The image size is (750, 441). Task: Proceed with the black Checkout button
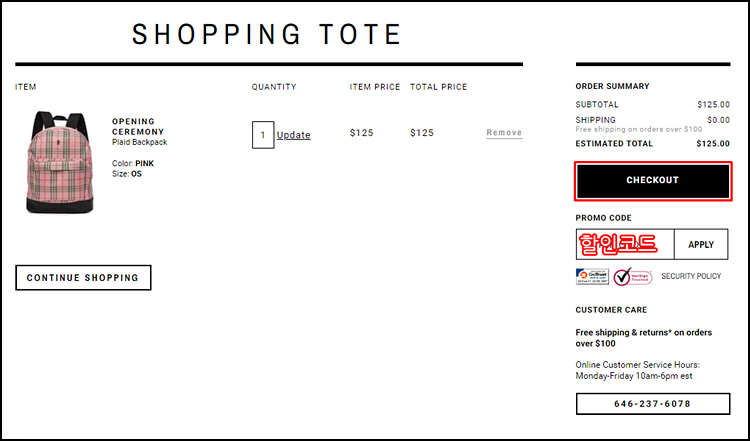[x=653, y=180]
